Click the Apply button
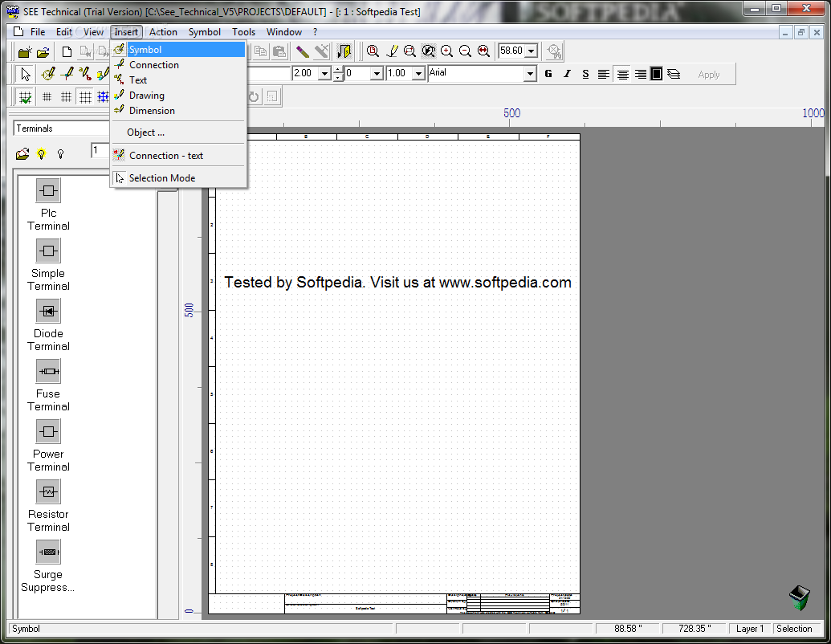The width and height of the screenshot is (831, 644). 709,75
